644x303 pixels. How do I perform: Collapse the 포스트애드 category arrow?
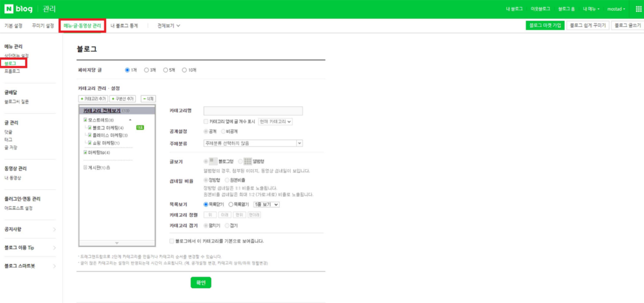tap(130, 119)
